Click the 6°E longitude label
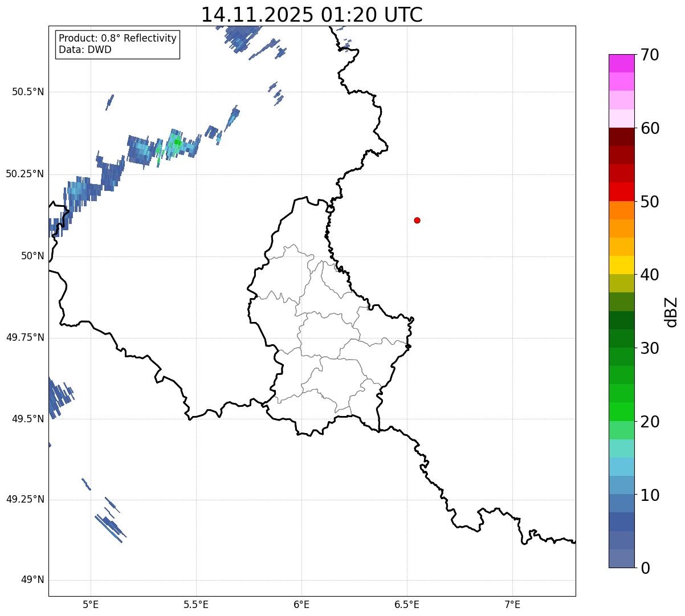The width and height of the screenshot is (685, 616). pos(301,605)
